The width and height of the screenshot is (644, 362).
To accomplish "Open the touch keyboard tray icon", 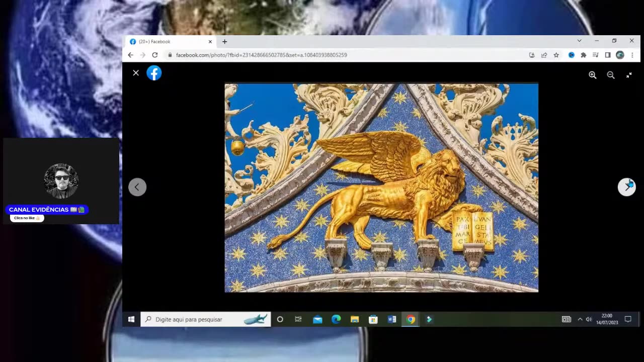I will tap(567, 319).
